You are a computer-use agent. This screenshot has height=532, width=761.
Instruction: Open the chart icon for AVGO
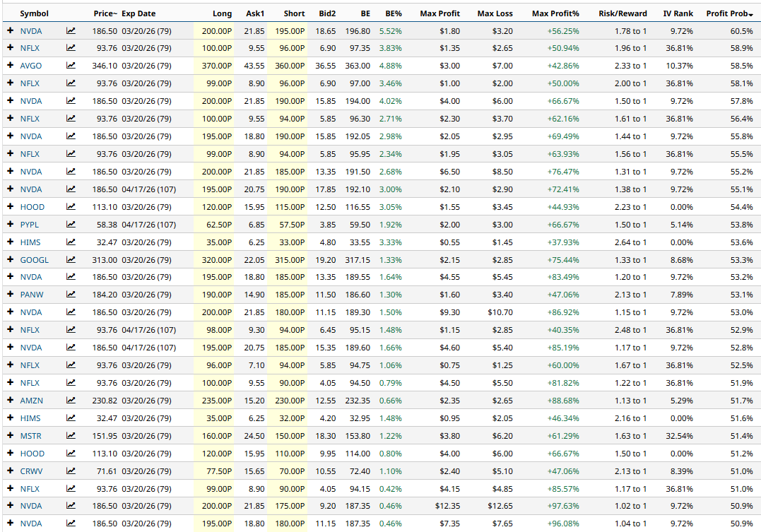[x=71, y=66]
